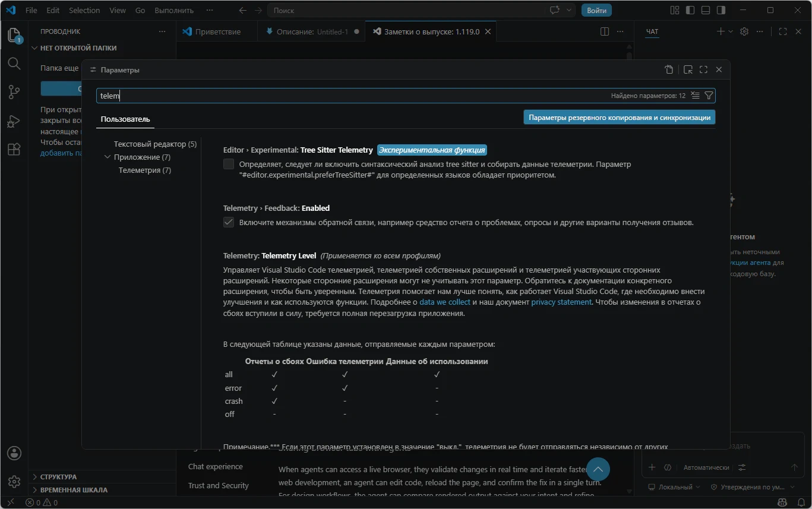The image size is (812, 509).
Task: Open the Локальный session target dropdown
Action: [x=674, y=487]
